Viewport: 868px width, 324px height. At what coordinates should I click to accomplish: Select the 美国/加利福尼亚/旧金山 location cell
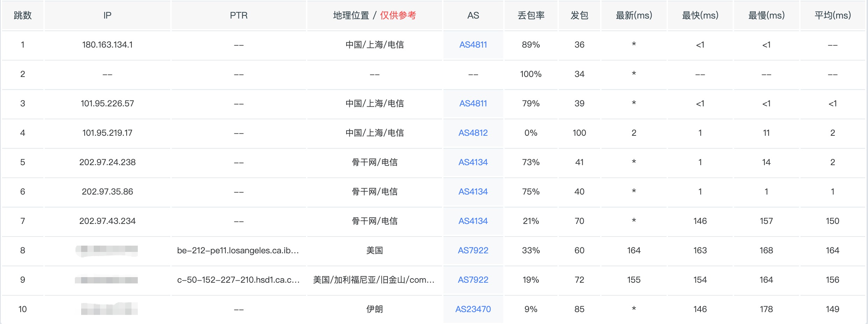pos(373,280)
